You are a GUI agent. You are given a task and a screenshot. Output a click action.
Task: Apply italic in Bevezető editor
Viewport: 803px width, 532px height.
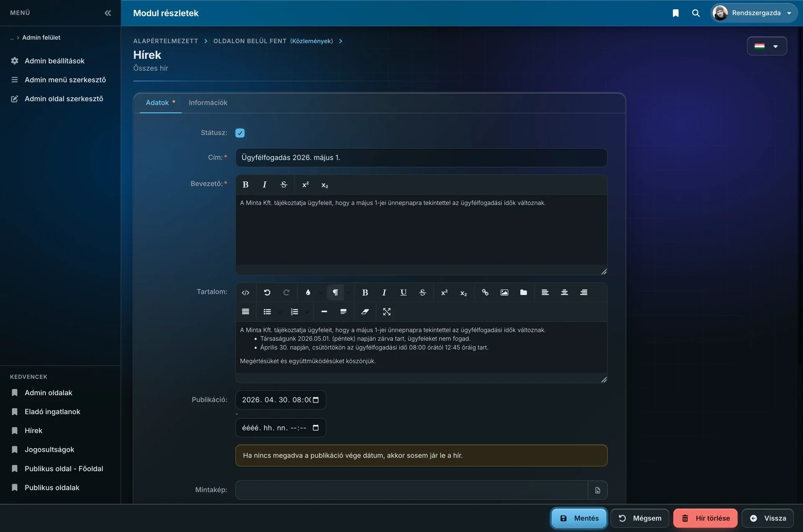coord(264,185)
